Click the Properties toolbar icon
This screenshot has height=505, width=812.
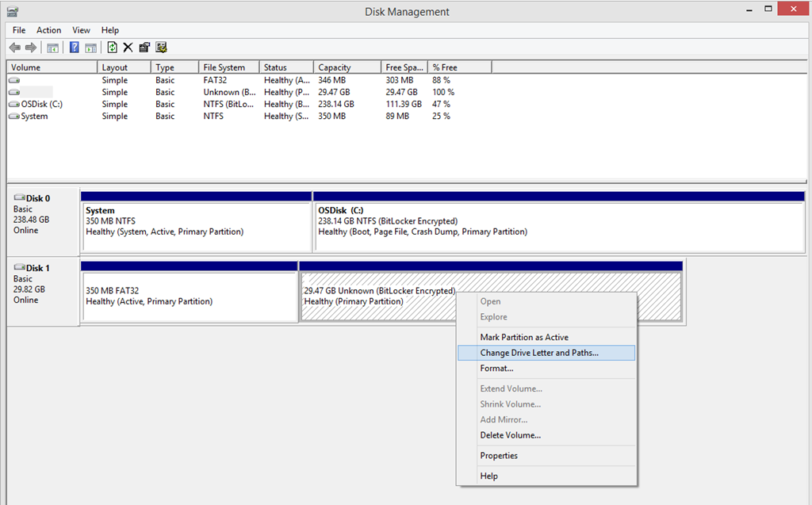point(144,48)
